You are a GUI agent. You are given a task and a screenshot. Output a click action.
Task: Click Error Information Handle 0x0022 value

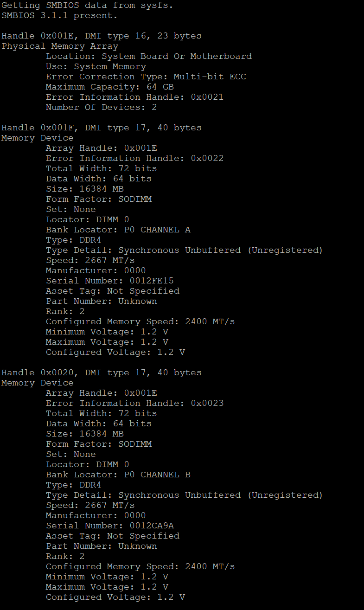[207, 158]
